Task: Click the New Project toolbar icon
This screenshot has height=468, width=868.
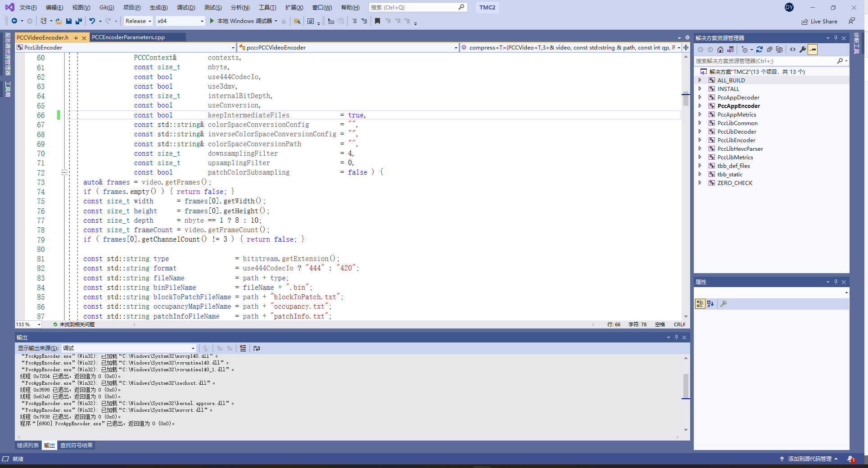Action: pos(43,21)
